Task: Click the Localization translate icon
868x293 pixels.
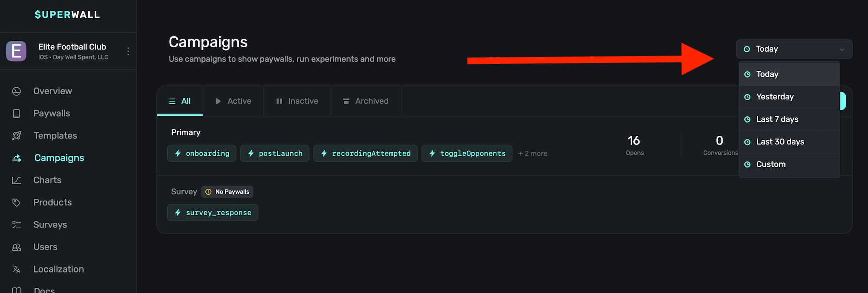Action: coord(16,270)
